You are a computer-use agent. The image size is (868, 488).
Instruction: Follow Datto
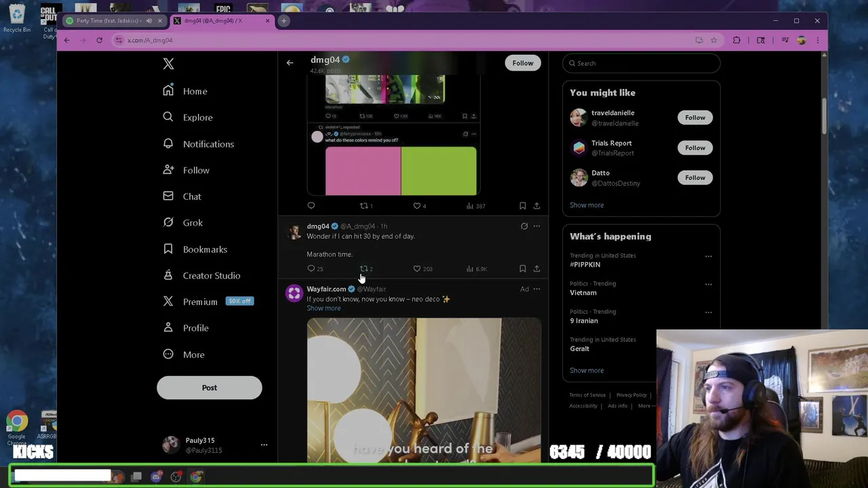pos(695,178)
